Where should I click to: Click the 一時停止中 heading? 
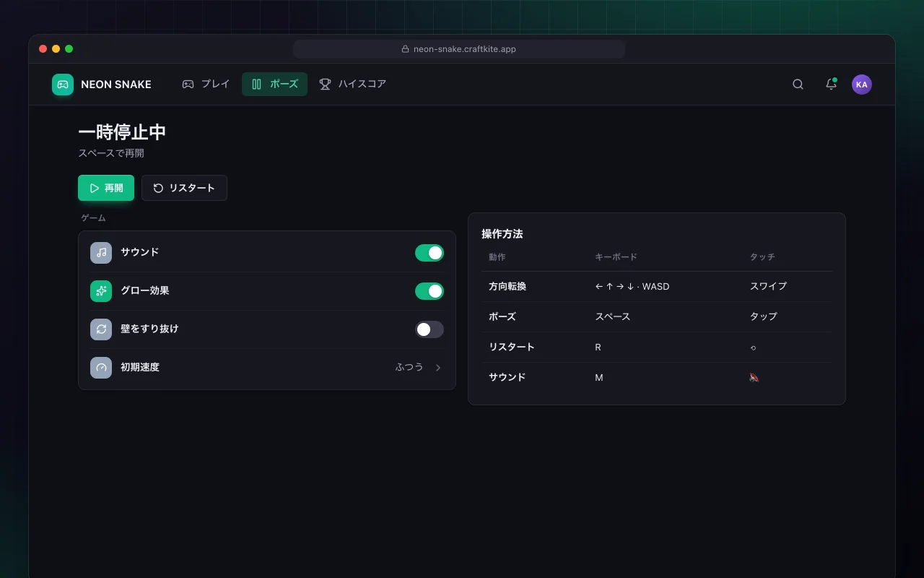pos(122,132)
